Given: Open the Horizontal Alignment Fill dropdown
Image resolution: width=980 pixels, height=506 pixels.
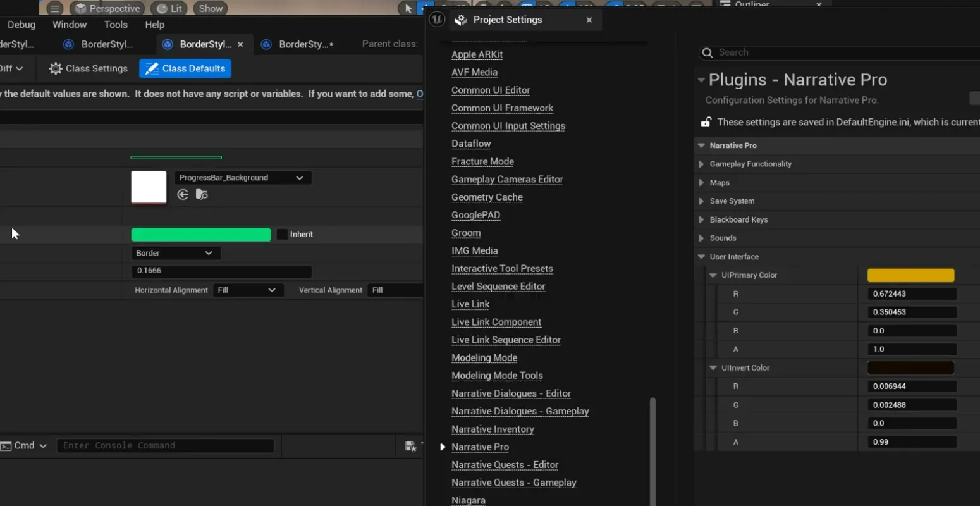Looking at the screenshot, I should point(248,290).
